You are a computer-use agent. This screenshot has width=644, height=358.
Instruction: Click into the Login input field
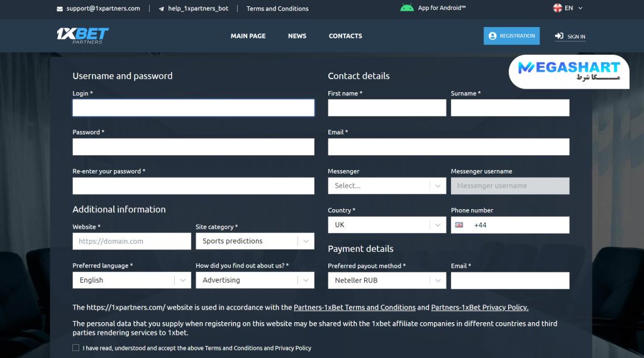[x=193, y=108]
